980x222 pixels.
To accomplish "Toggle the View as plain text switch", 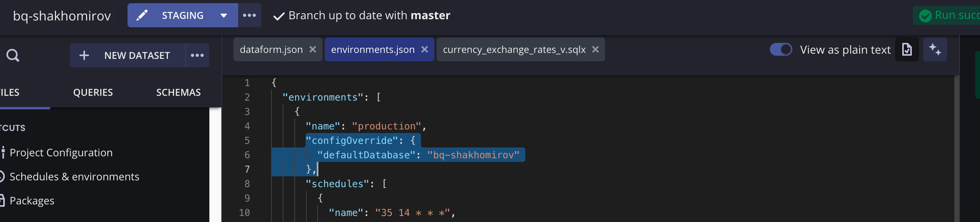I will click(781, 50).
